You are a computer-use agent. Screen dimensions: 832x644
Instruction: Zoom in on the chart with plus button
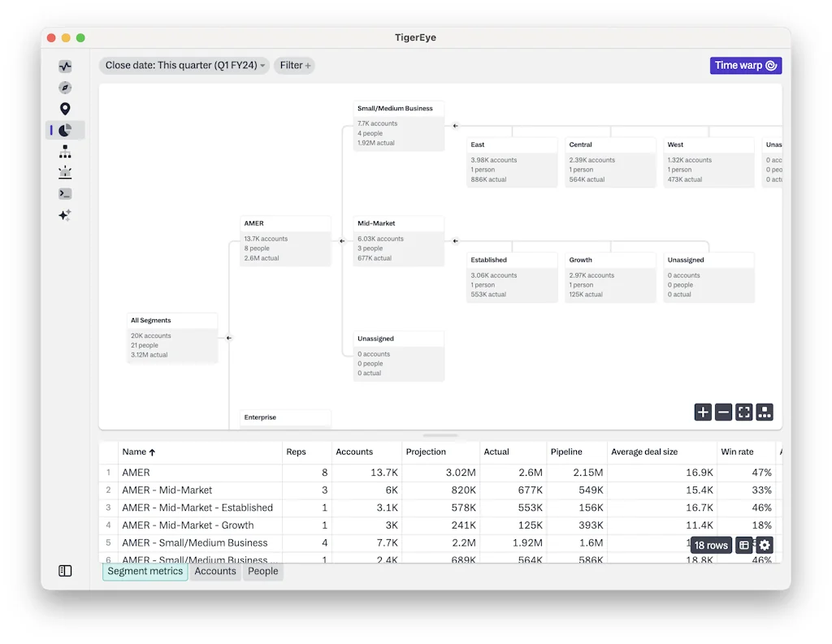[x=703, y=412]
